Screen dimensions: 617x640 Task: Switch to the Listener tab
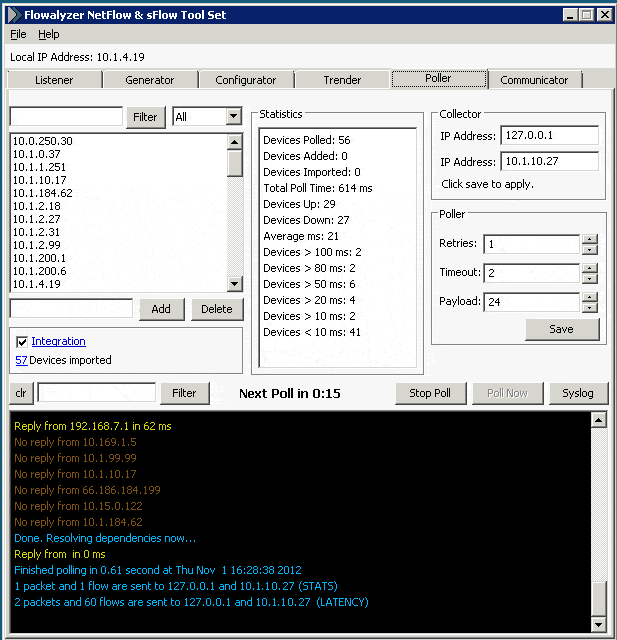(54, 80)
